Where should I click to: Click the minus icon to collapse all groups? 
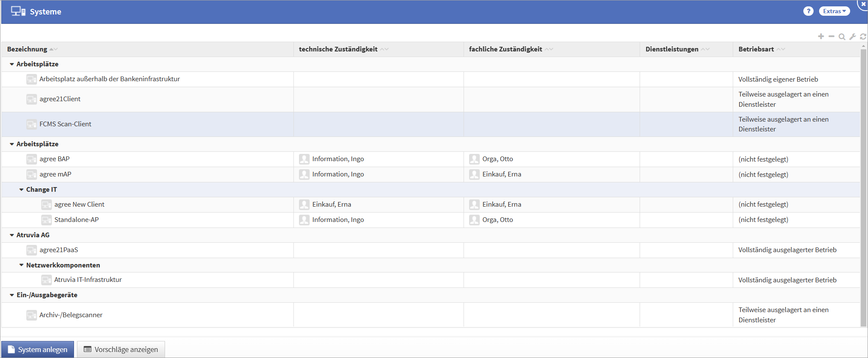831,37
